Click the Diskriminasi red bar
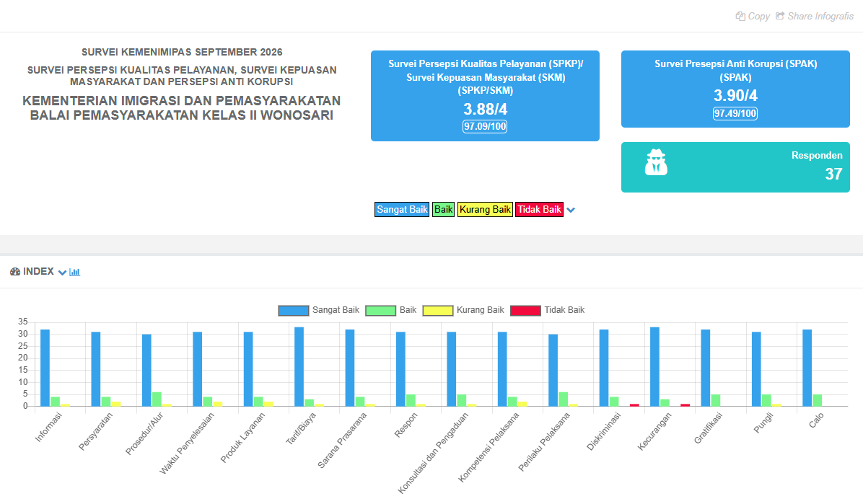 coord(634,405)
